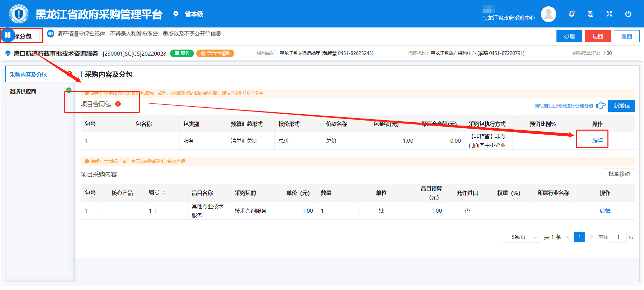Viewport: 644px width, 290px height.
Task: Click the green check icon beside 邀请供应商
Action: coord(69,90)
